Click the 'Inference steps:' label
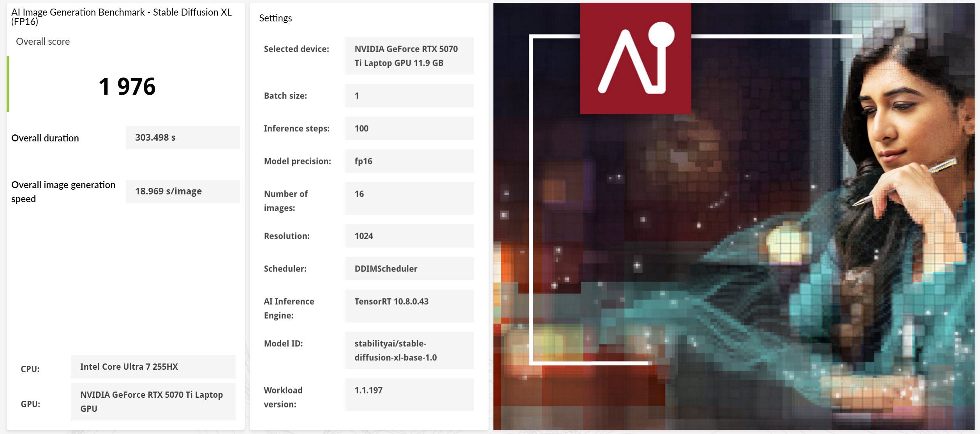The image size is (980, 434). click(296, 129)
